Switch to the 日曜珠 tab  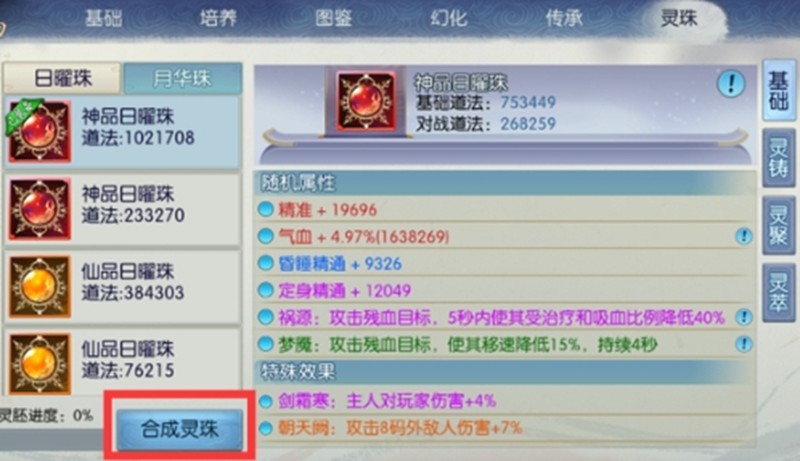click(x=63, y=79)
